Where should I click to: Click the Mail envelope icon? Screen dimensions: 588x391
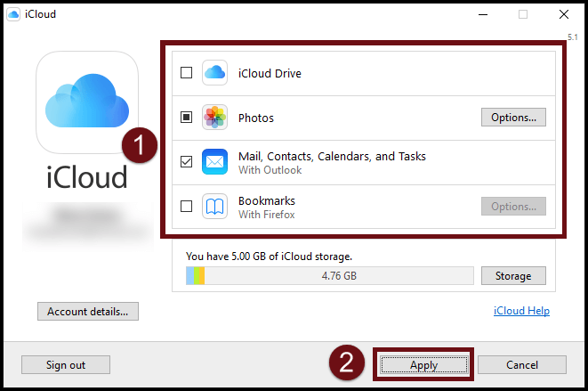click(x=214, y=161)
